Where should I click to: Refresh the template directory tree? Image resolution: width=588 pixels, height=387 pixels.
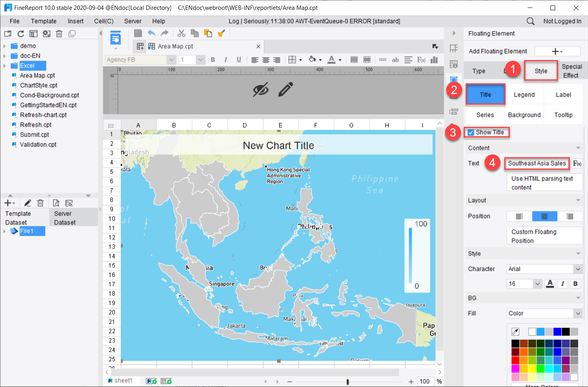click(x=21, y=34)
